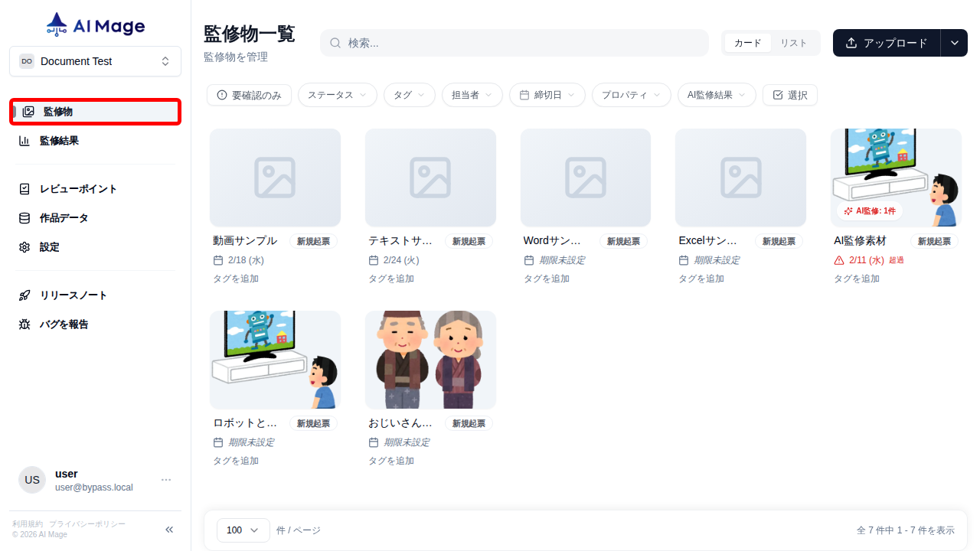The width and height of the screenshot is (980, 551).
Task: Switch the view to リスト
Action: point(794,43)
